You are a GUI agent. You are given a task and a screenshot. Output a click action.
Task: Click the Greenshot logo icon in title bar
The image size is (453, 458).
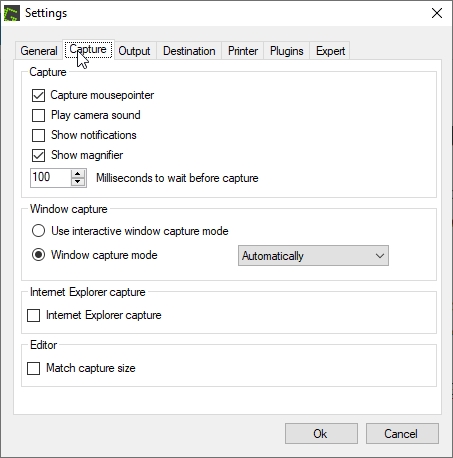coord(12,13)
